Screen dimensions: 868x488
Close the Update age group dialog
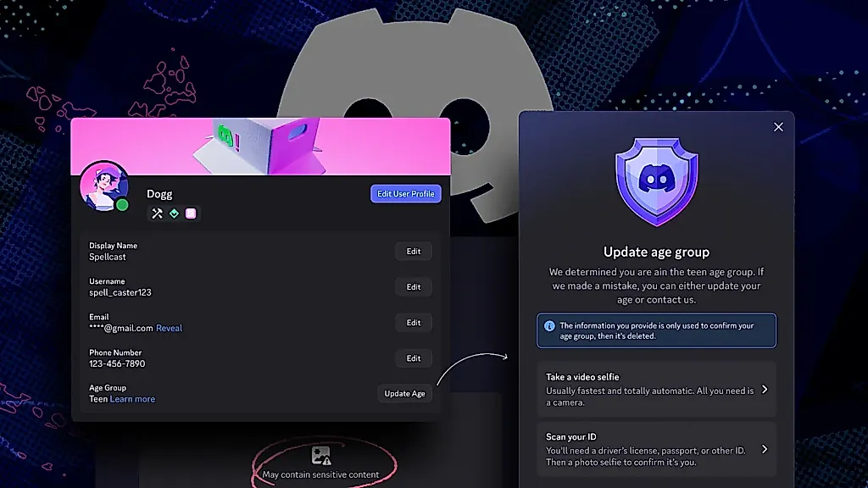(x=778, y=127)
